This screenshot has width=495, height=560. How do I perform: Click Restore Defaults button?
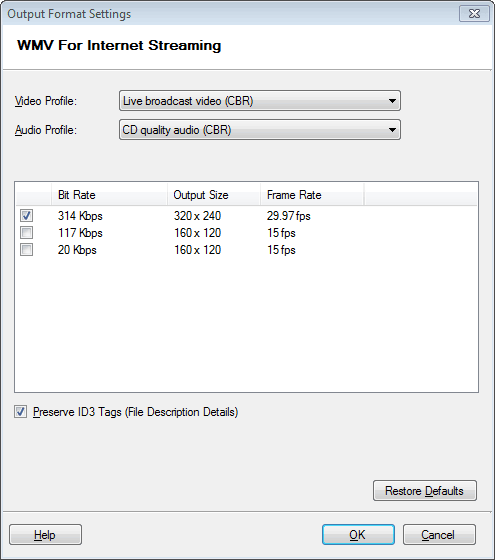click(x=425, y=491)
